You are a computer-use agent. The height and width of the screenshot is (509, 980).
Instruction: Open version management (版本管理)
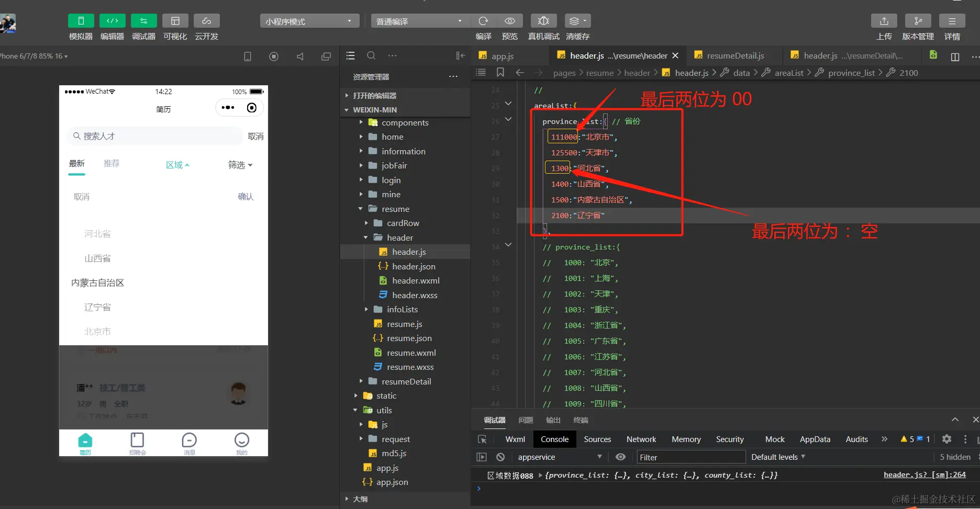(918, 21)
